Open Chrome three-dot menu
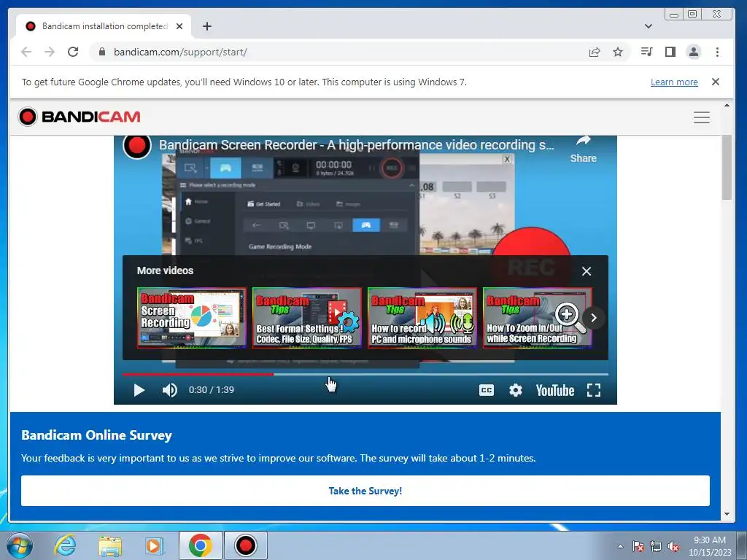Image resolution: width=747 pixels, height=560 pixels. tap(717, 52)
